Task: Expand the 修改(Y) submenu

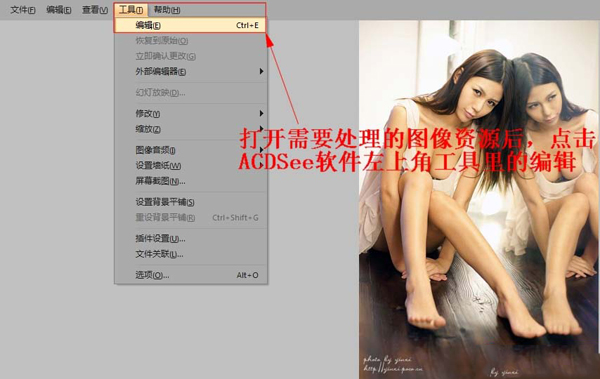Action: pos(190,113)
